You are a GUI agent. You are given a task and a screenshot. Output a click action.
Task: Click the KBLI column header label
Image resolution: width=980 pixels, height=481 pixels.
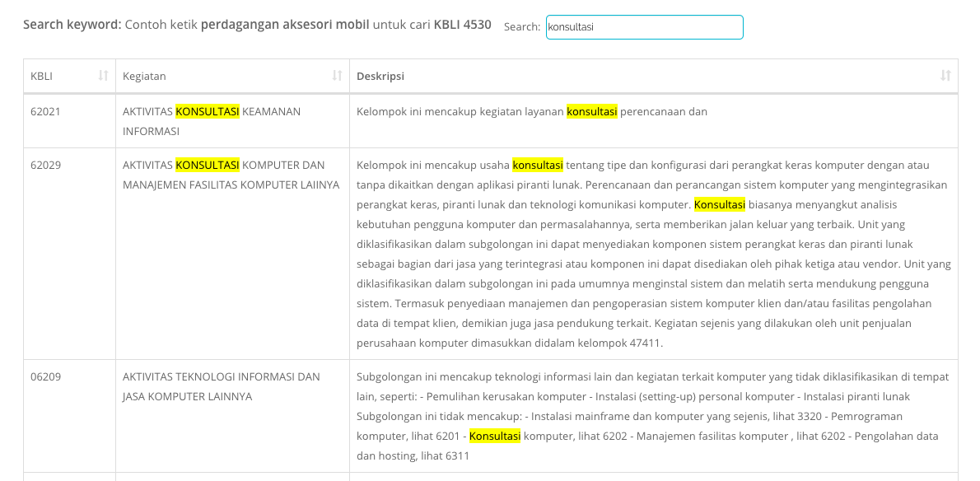41,77
